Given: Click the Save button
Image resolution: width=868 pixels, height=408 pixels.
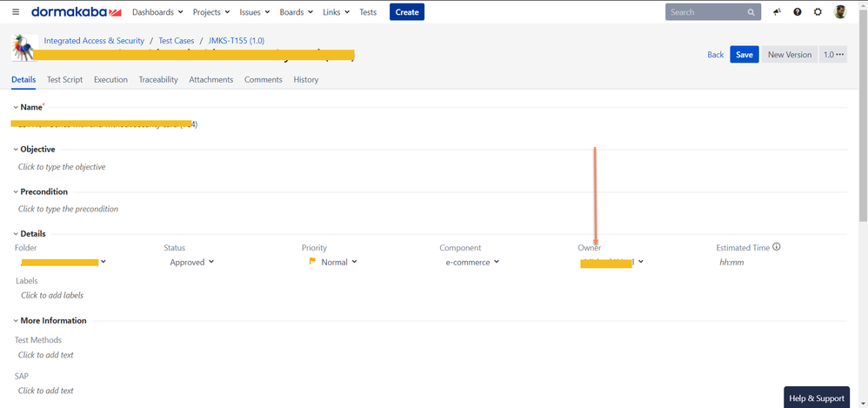Looking at the screenshot, I should (x=744, y=54).
